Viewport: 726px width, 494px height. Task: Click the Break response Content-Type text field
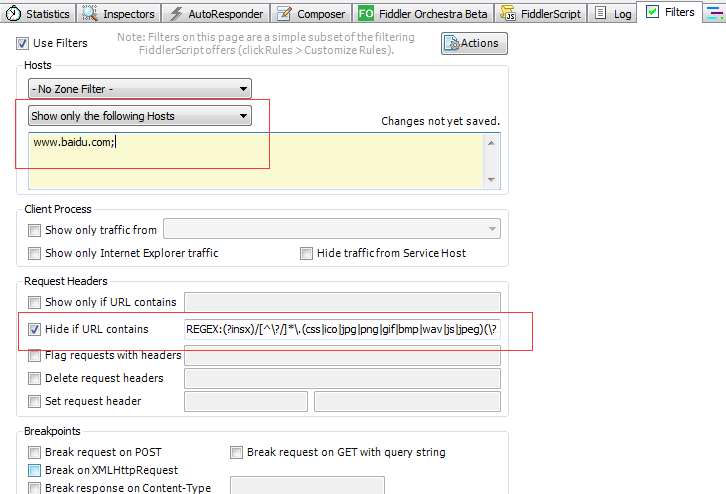[307, 485]
